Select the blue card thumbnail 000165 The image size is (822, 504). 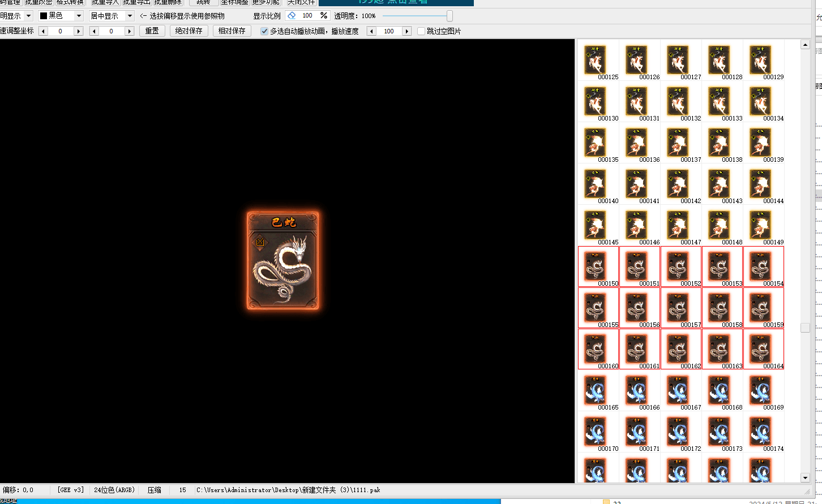[x=598, y=390]
